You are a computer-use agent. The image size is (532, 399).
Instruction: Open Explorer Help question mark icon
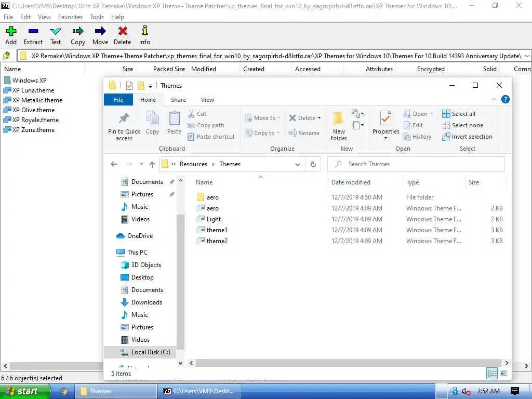[x=505, y=99]
